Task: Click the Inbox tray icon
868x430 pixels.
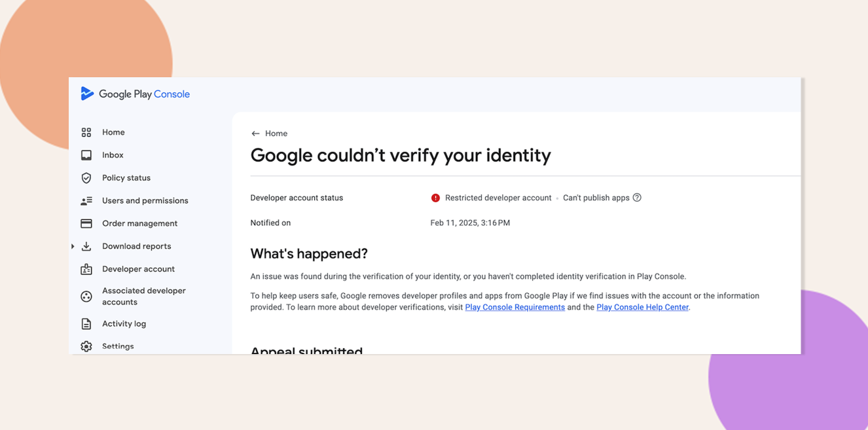Action: pyautogui.click(x=86, y=155)
